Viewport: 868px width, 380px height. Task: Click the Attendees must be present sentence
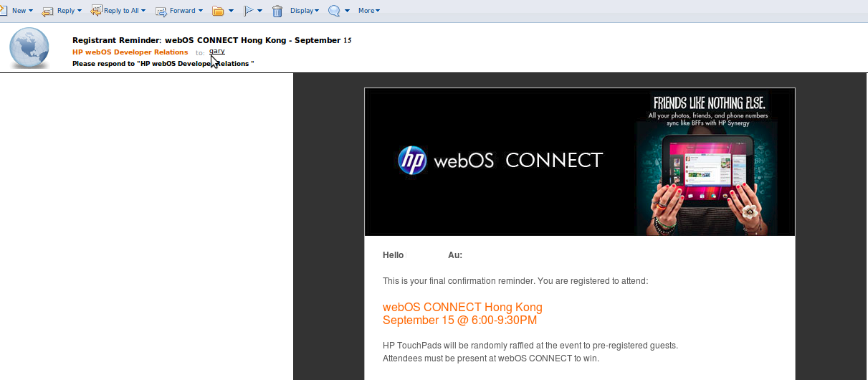491,358
